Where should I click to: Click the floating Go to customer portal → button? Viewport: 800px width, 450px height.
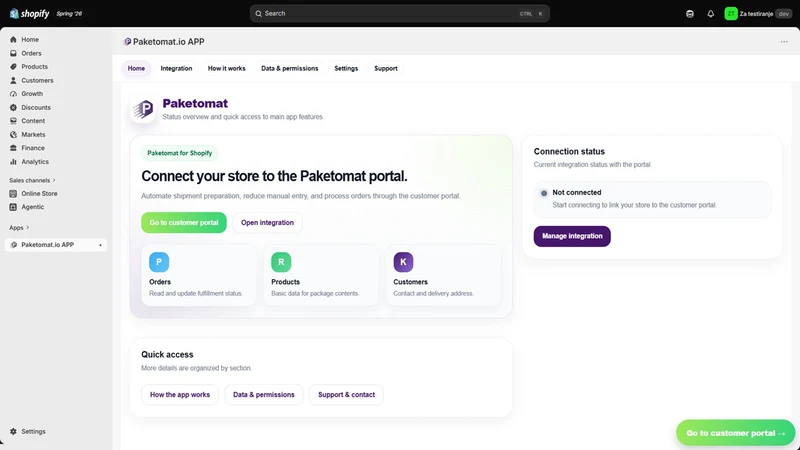pos(735,433)
